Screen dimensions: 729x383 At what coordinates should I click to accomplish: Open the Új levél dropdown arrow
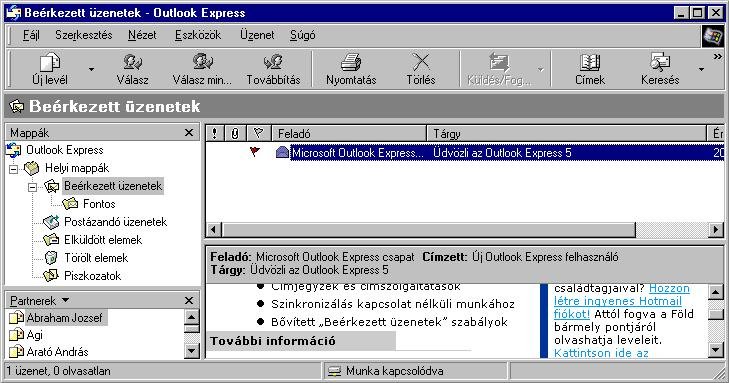pyautogui.click(x=92, y=69)
